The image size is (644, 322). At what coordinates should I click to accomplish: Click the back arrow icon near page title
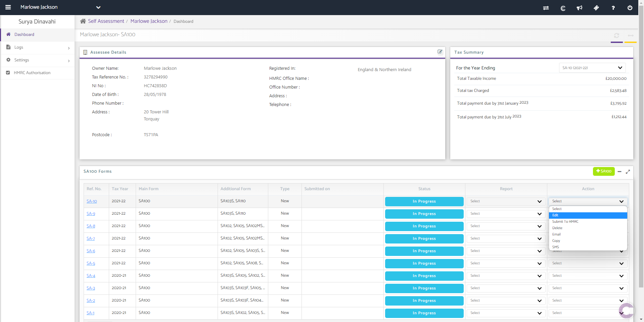pyautogui.click(x=631, y=36)
